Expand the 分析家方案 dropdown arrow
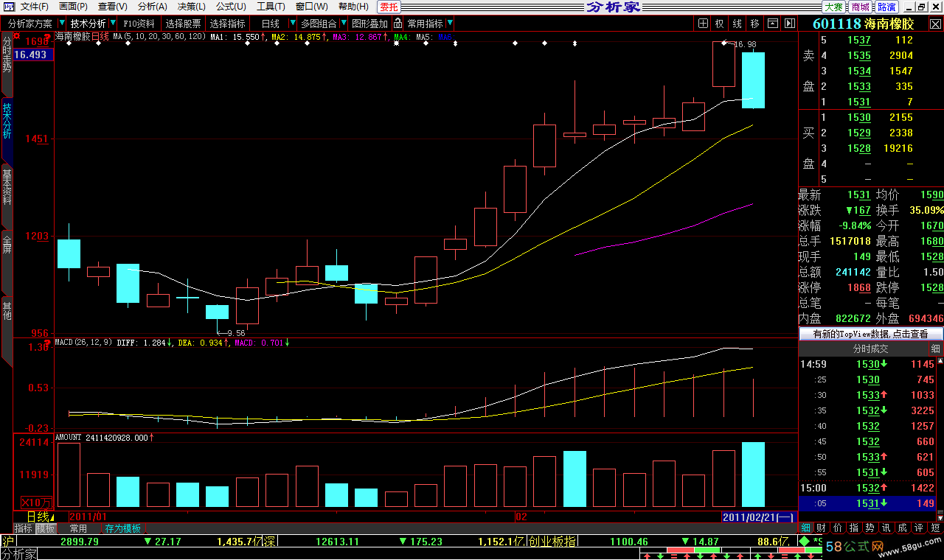944x560 pixels. point(60,24)
